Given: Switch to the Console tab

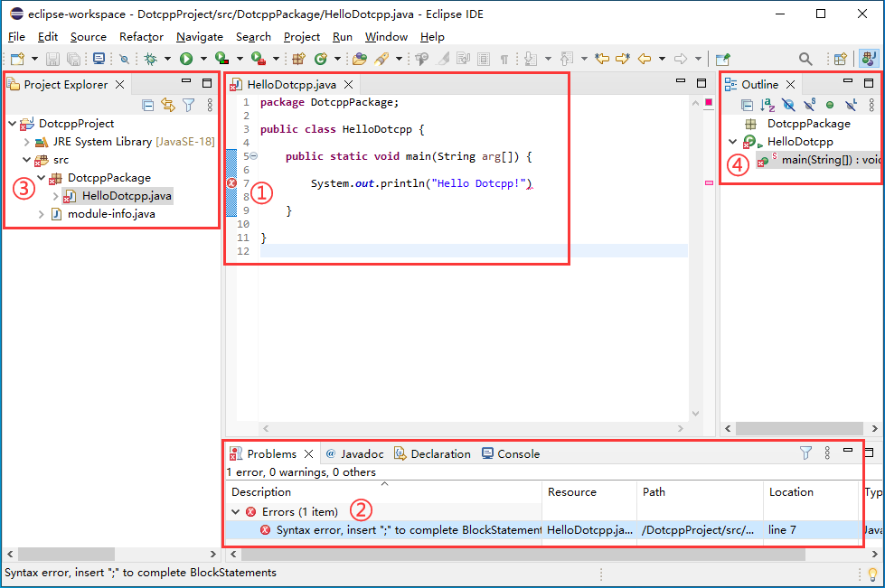Looking at the screenshot, I should 518,453.
